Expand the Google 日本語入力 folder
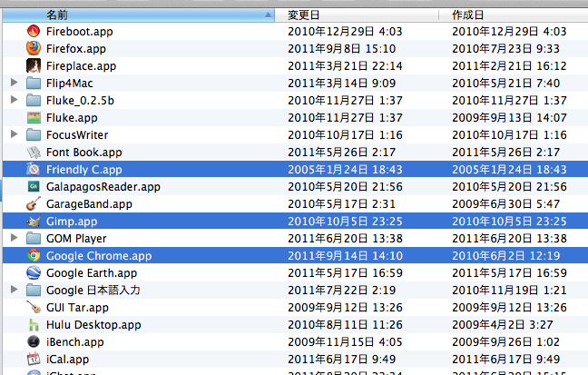Viewport: 588px width, 375px height. 14,290
